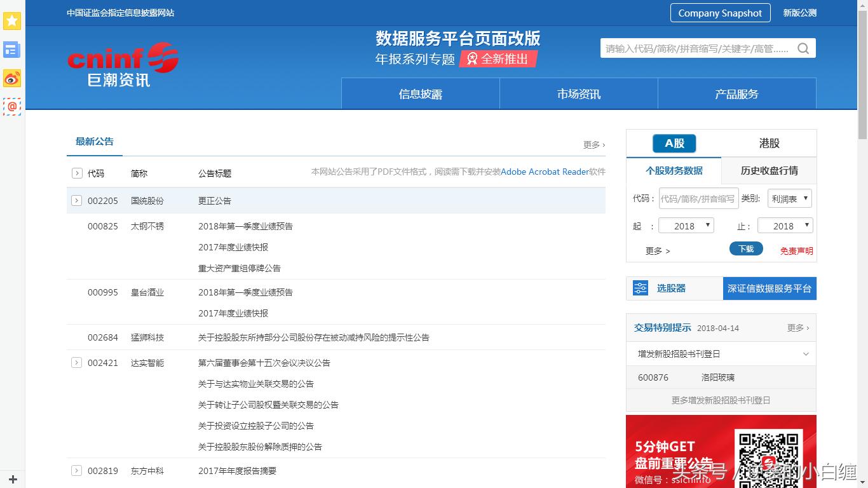The image size is (868, 488).
Task: Click the yellow star favorites icon in sidebar
Action: pyautogui.click(x=11, y=21)
